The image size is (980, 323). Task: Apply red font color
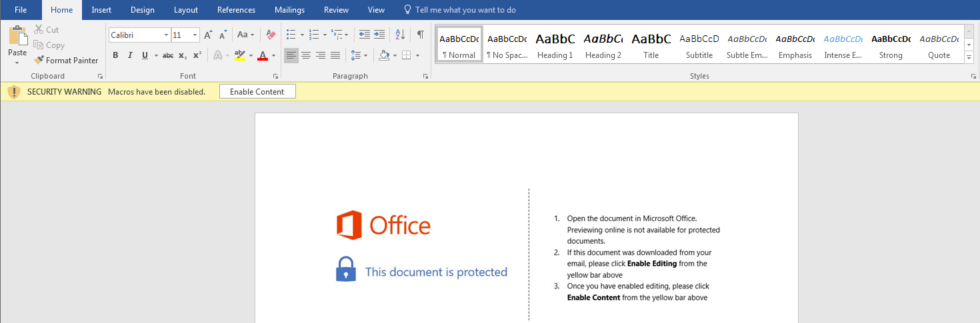(x=263, y=55)
